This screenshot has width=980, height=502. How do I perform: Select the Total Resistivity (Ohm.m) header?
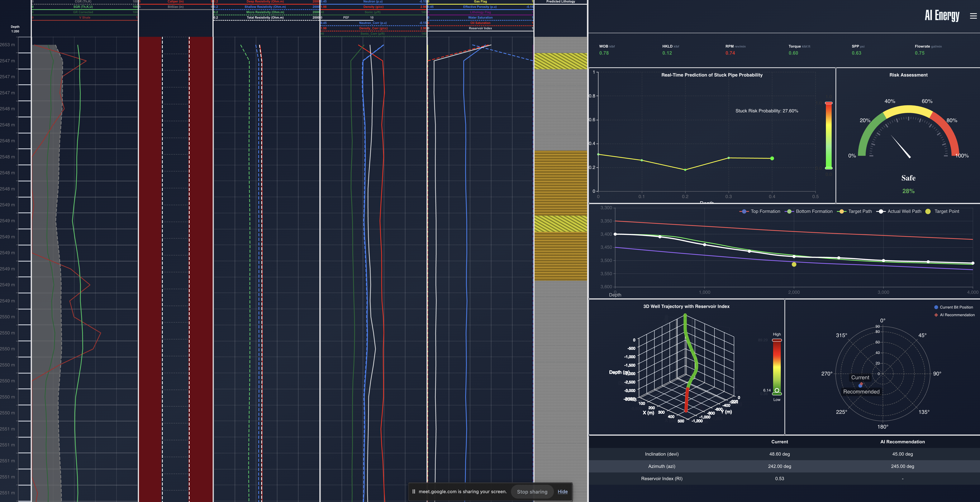265,17
